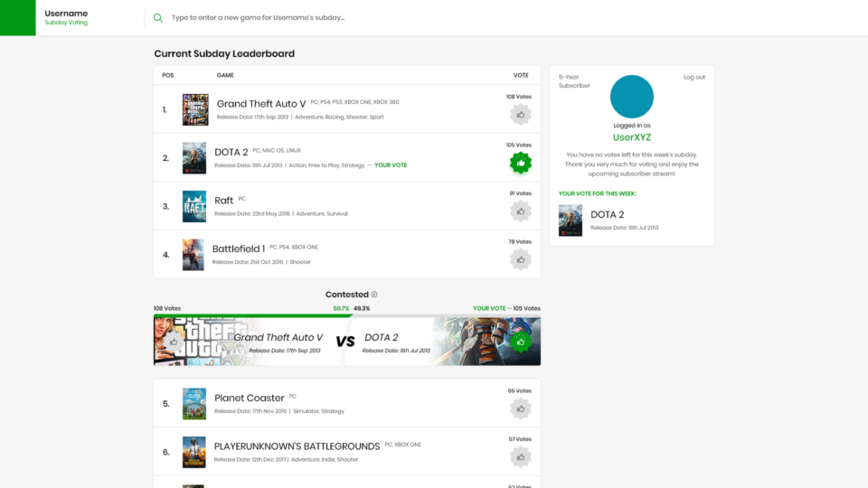Click the contested vote percentage bar
This screenshot has height=488, width=868.
[347, 316]
